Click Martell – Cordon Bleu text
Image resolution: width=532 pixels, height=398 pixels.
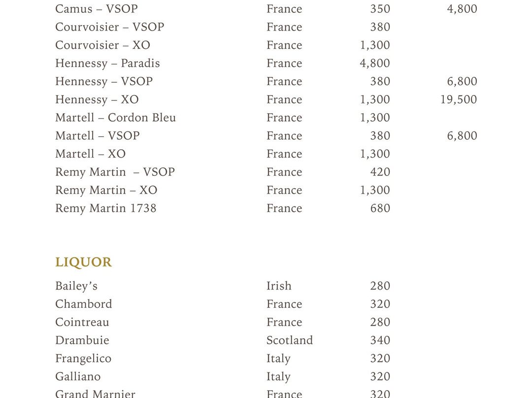click(115, 118)
